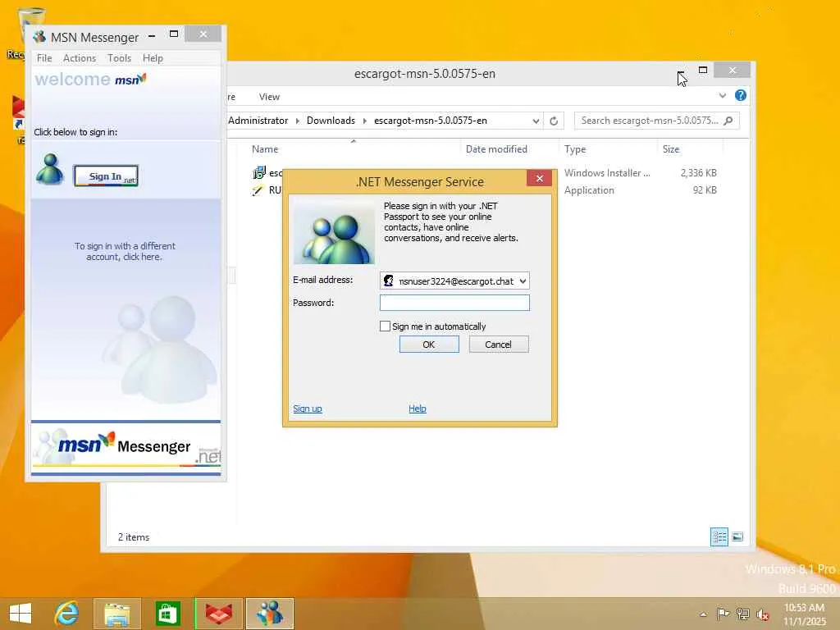Select the RU application file icon
Screen dimensions: 840x630
click(258, 190)
